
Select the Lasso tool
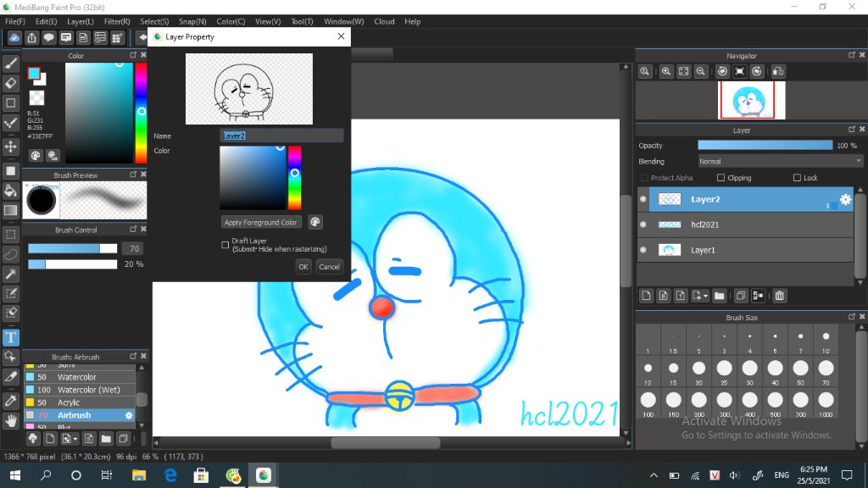(x=10, y=254)
